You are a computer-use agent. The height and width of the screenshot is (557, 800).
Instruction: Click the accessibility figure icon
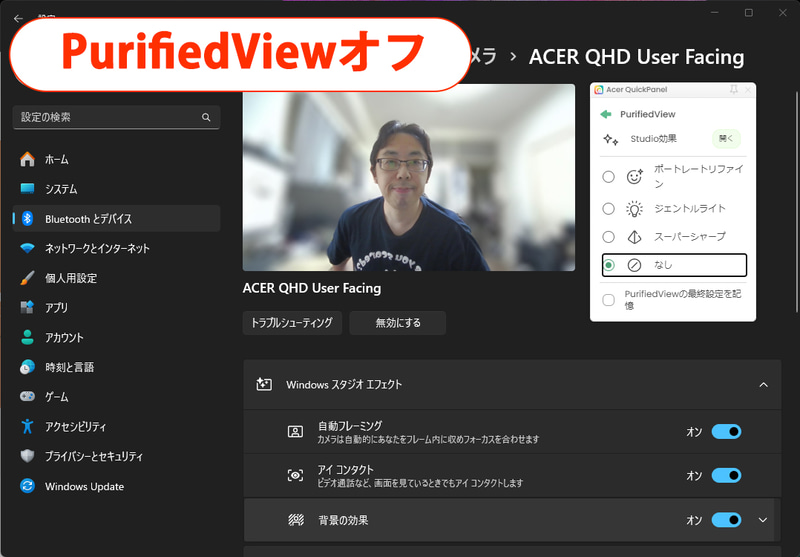tap(27, 426)
